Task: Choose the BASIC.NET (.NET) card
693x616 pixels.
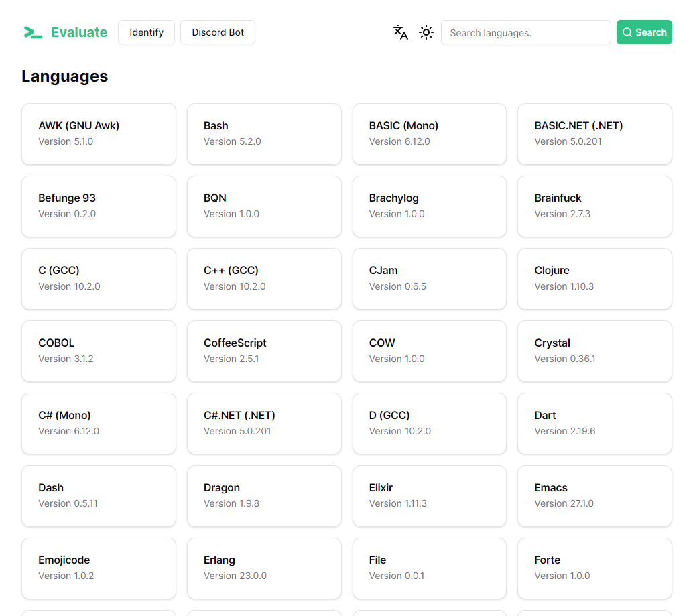Action: point(595,134)
